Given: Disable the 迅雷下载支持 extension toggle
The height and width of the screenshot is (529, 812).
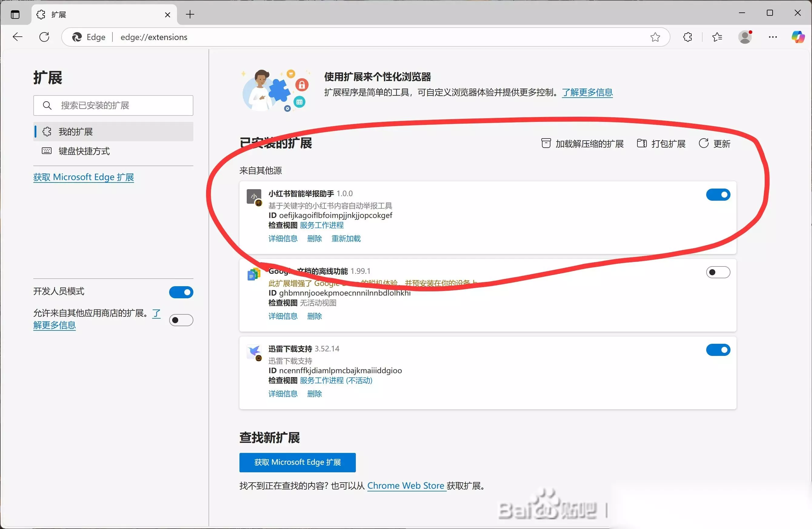Looking at the screenshot, I should pyautogui.click(x=718, y=350).
